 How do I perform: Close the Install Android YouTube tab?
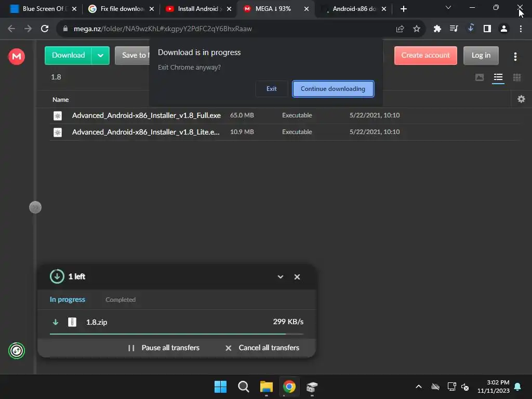229,9
